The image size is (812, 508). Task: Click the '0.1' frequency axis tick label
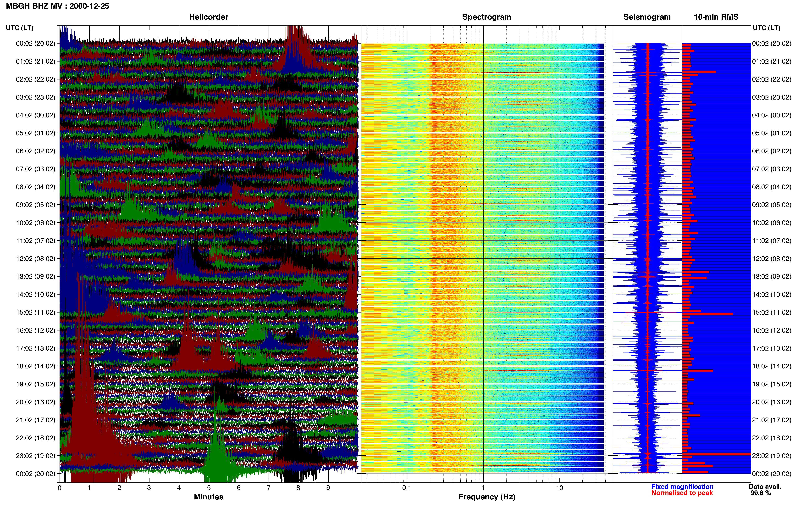point(407,487)
